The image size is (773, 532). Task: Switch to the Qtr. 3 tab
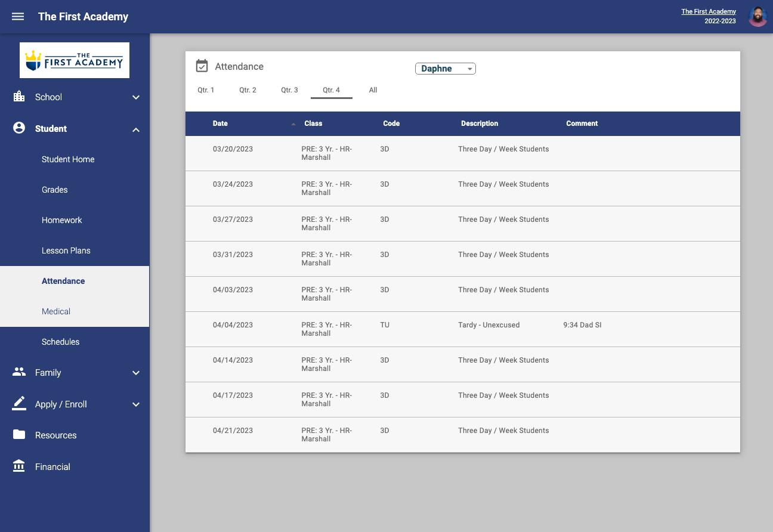point(289,90)
